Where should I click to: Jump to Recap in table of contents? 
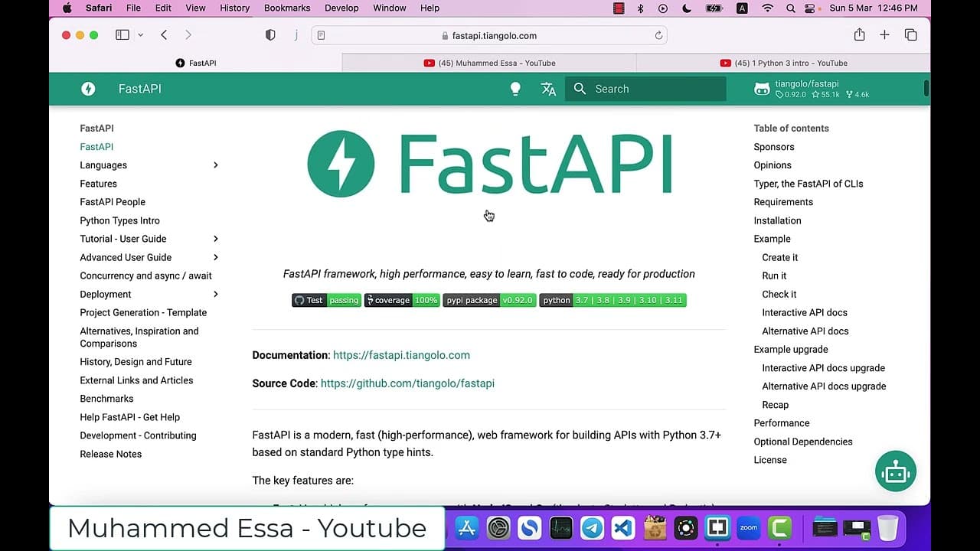point(775,405)
